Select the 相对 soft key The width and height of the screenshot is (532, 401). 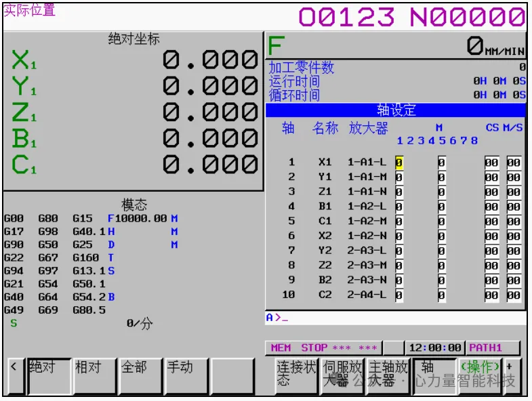click(x=95, y=376)
